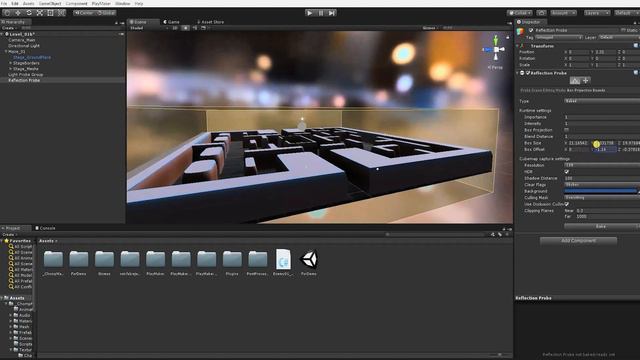
Task: Collapse Maze_01 in Hierarchy
Action: tap(6, 52)
